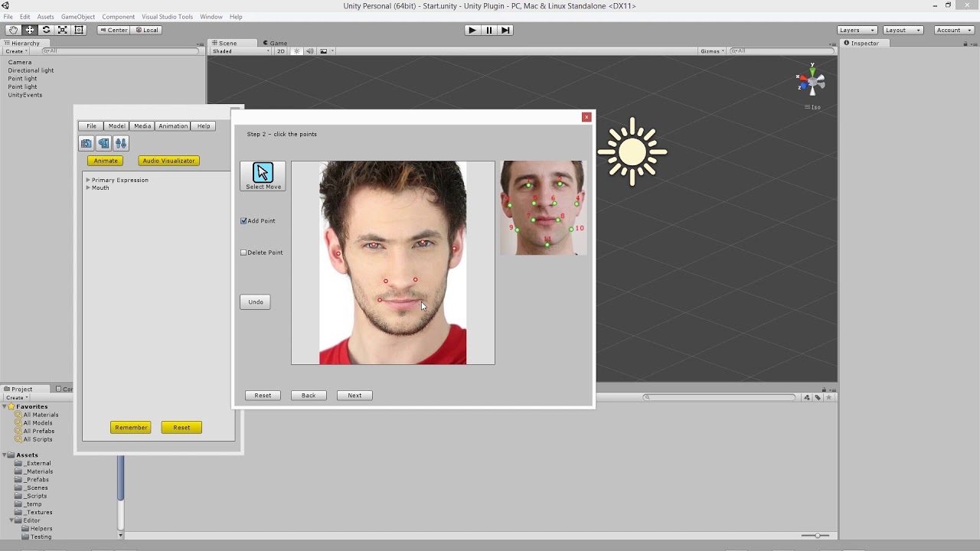Mute scene audio with the speaker icon
Image resolution: width=980 pixels, height=551 pixels.
click(x=309, y=51)
